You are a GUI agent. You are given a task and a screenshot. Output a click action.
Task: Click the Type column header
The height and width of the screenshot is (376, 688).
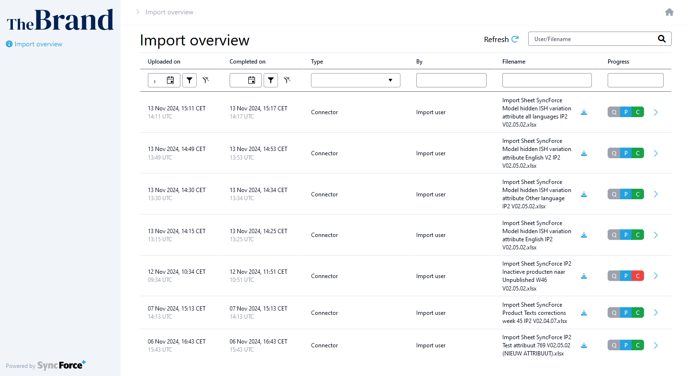[x=317, y=62]
